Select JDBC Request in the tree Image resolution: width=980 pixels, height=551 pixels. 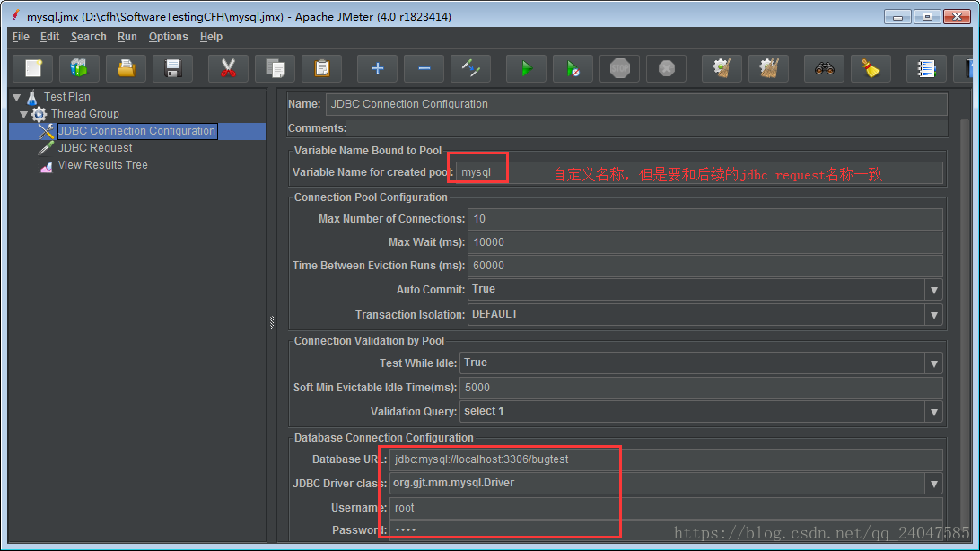click(95, 148)
